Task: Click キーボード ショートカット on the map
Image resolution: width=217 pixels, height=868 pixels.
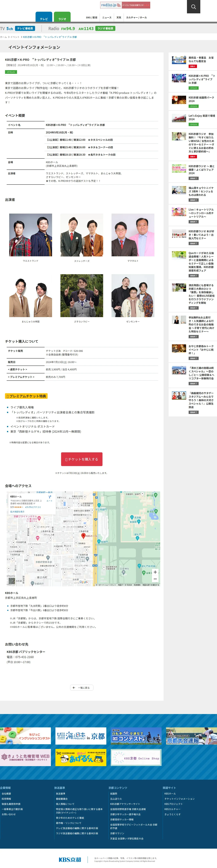Action: (105, 585)
